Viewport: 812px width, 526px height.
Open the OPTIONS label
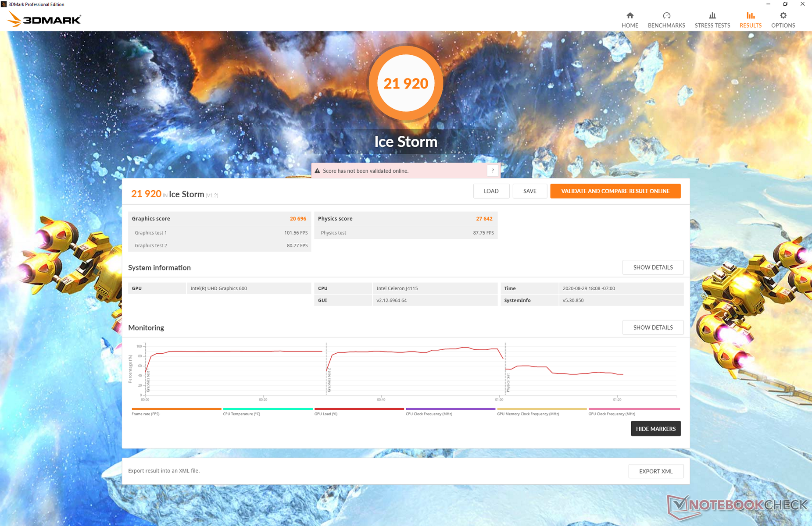(x=783, y=25)
